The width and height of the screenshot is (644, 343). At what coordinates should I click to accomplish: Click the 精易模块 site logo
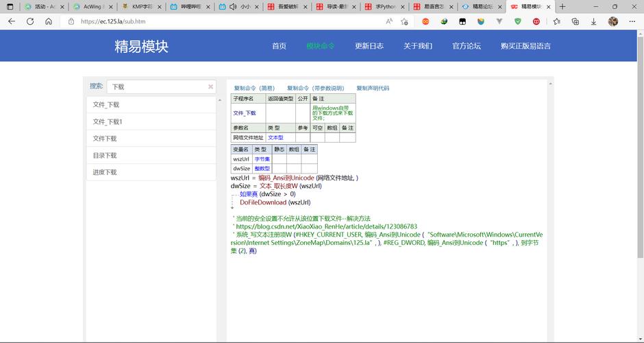pos(141,47)
